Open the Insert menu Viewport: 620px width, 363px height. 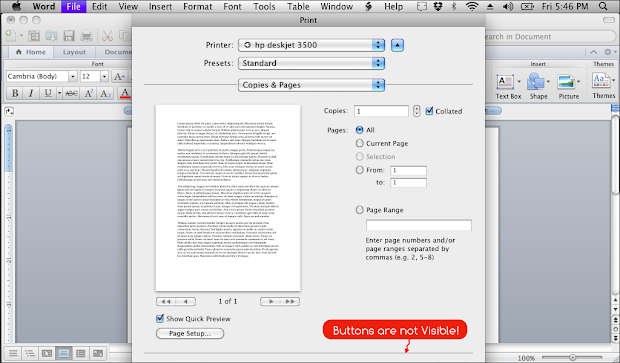click(161, 6)
